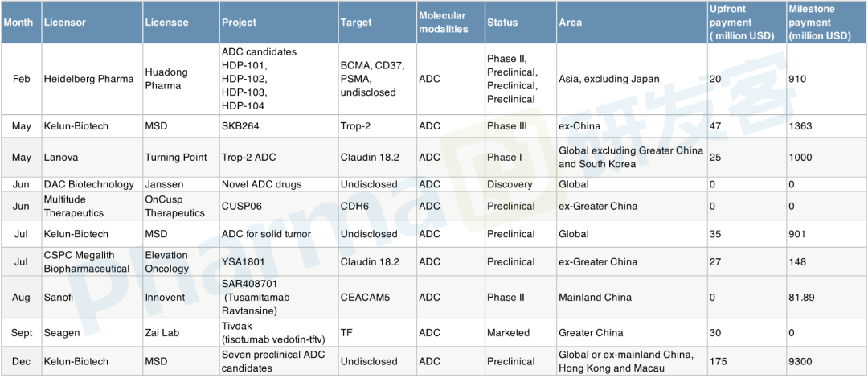The image size is (868, 378).
Task: Click the CDH6 target cell
Action: (x=354, y=206)
